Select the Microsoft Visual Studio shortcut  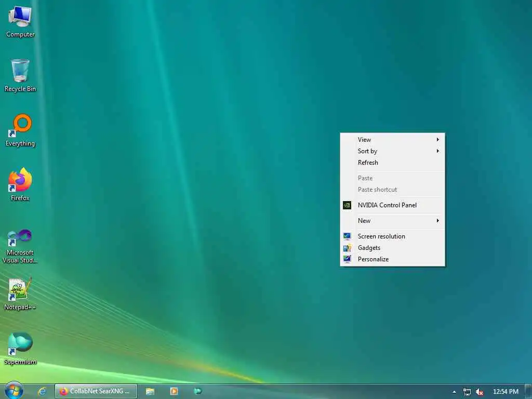(x=20, y=246)
